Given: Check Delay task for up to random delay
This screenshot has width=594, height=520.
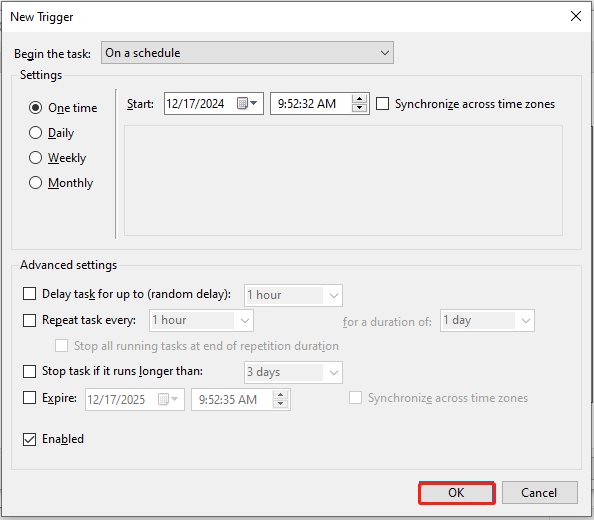Looking at the screenshot, I should (30, 294).
